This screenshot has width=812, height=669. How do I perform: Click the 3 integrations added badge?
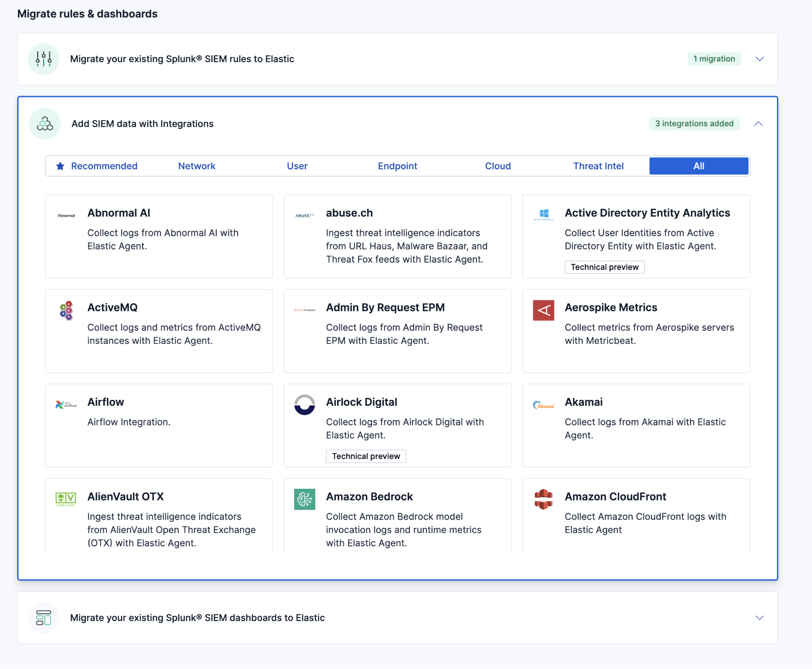click(694, 123)
